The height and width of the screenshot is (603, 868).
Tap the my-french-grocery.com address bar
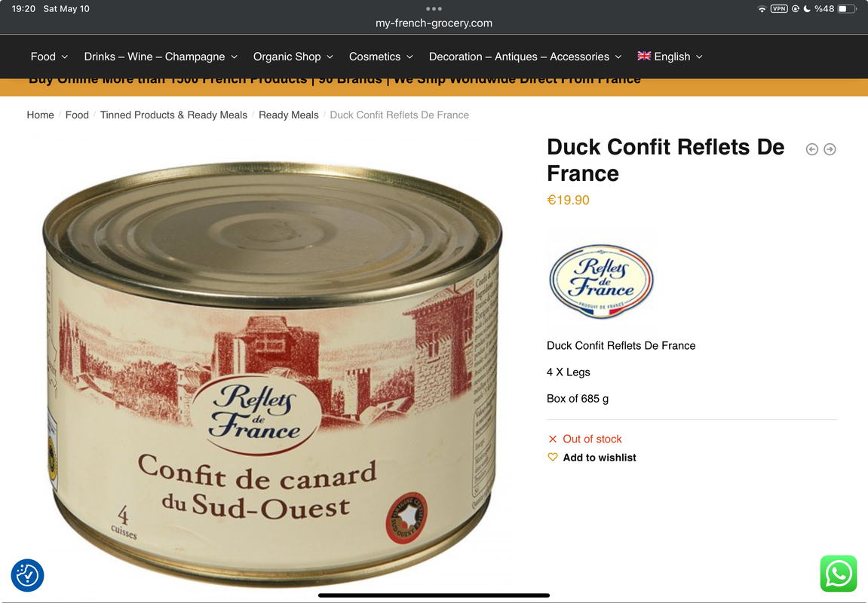434,23
